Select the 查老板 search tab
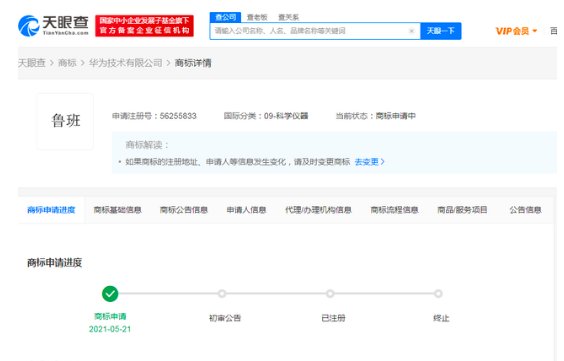The width and height of the screenshot is (564, 361). click(x=257, y=17)
